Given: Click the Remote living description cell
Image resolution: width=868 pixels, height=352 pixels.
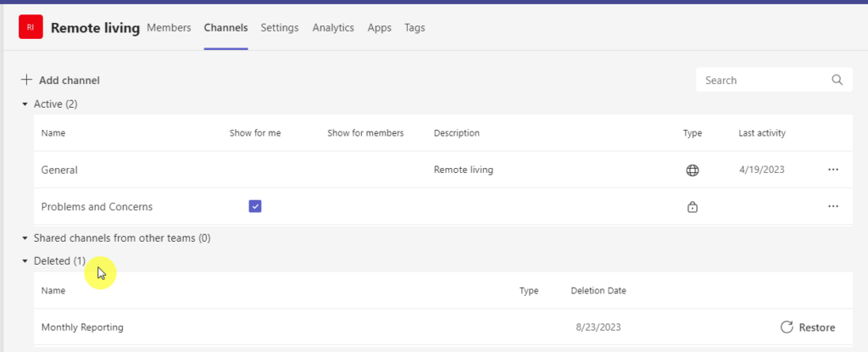Looking at the screenshot, I should coord(464,170).
